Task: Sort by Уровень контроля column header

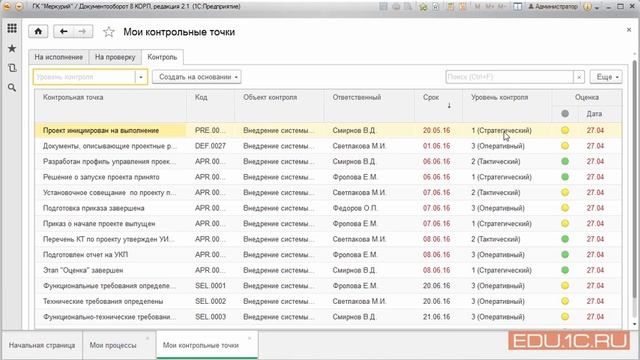Action: point(507,105)
